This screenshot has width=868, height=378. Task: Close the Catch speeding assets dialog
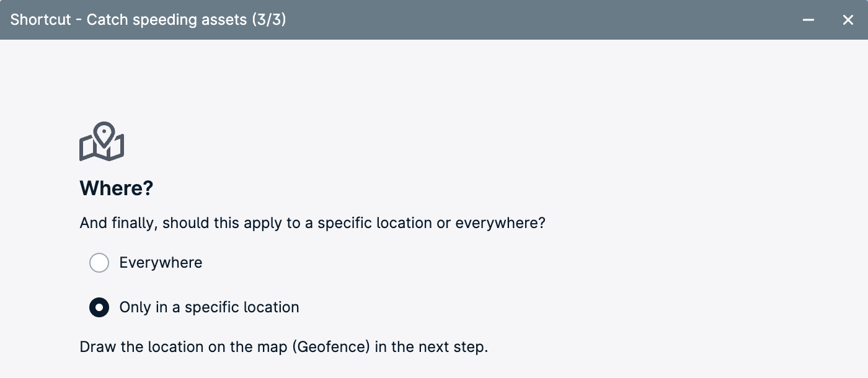tap(848, 20)
